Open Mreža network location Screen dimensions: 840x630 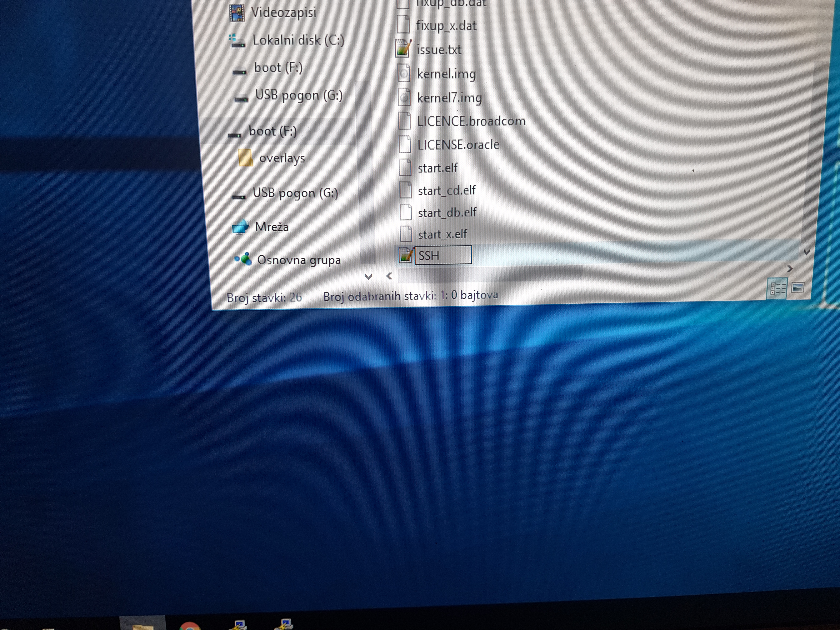coord(271,227)
